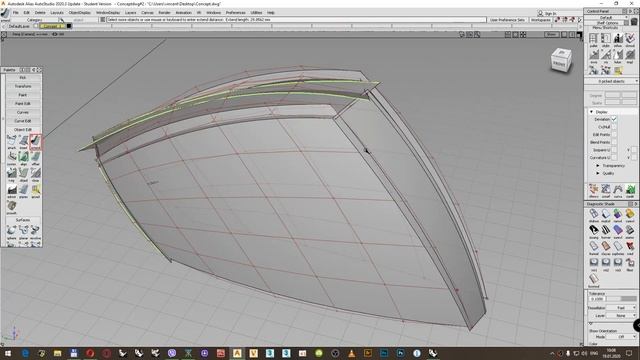This screenshot has width=640, height=360.
Task: Open the Layer dropdown in Diagnostic Shade
Action: (621, 316)
